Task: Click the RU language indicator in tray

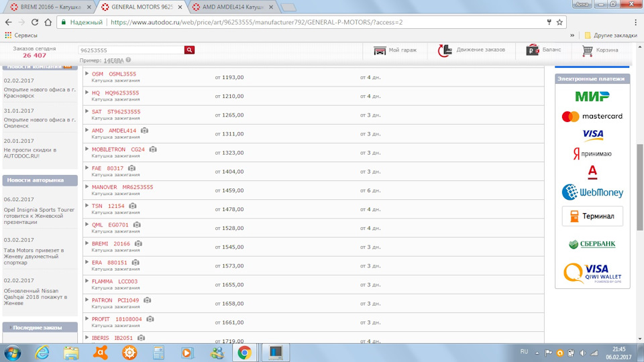Action: 524,352
